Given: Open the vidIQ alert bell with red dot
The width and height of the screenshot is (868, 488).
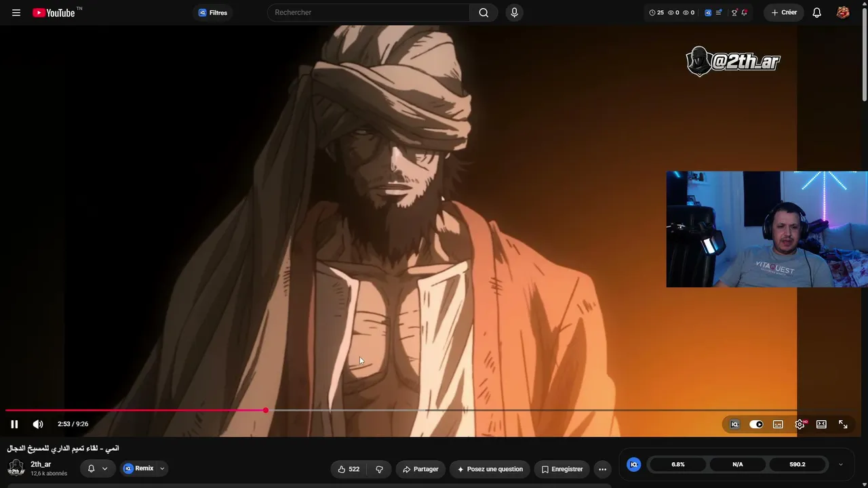Looking at the screenshot, I should (x=744, y=13).
